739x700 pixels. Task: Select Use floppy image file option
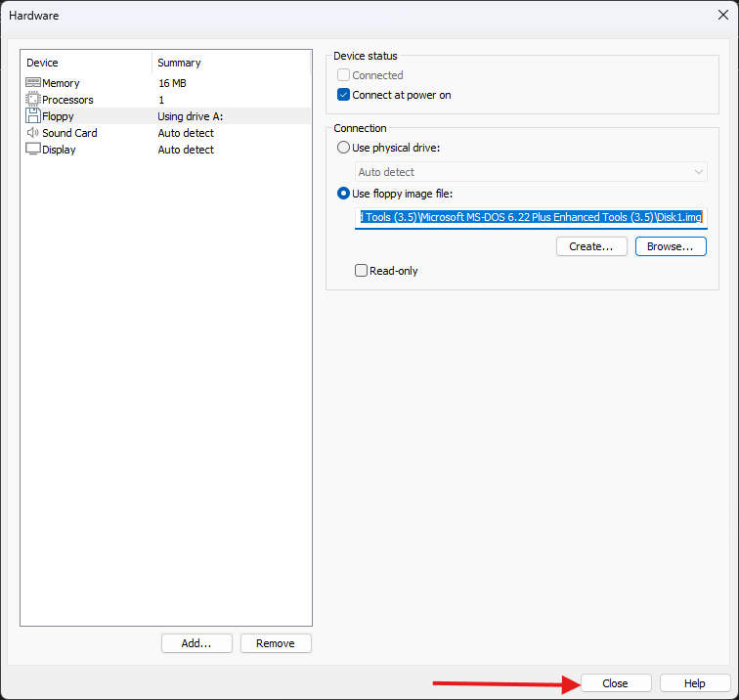[343, 194]
